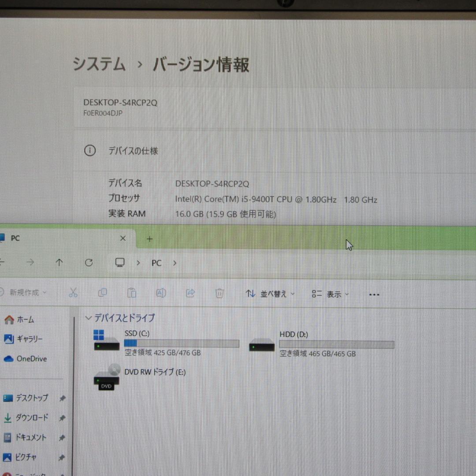476x476 pixels.
Task: Select the PC tab
Action: coord(15,238)
